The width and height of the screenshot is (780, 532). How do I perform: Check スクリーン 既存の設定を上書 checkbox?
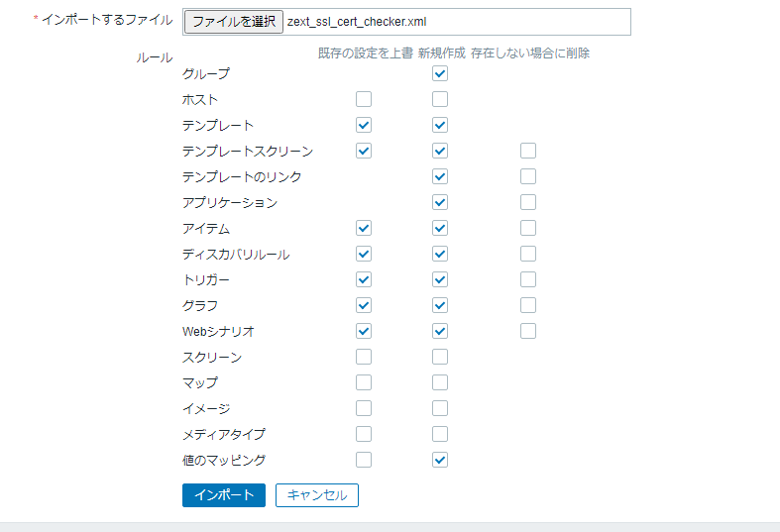pyautogui.click(x=364, y=357)
